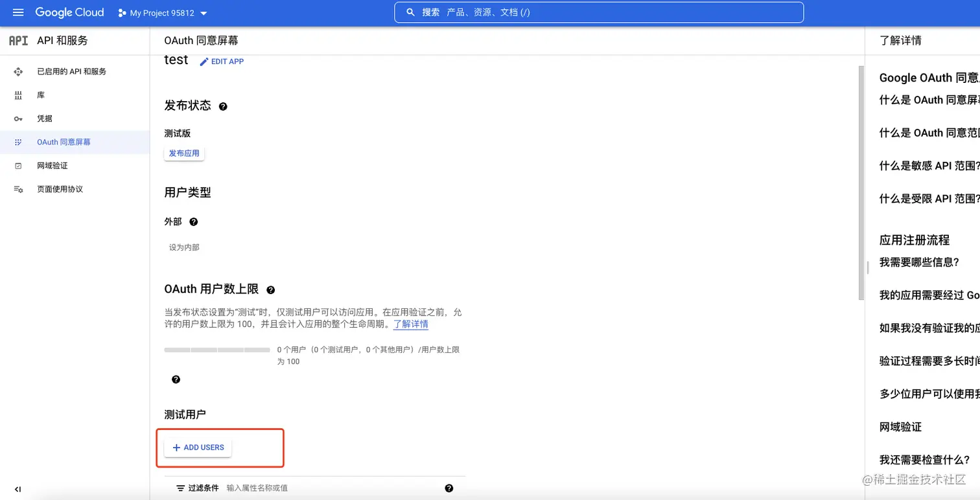Expand 我还需要检查什么 help topic
The width and height of the screenshot is (980, 500).
pyautogui.click(x=924, y=460)
